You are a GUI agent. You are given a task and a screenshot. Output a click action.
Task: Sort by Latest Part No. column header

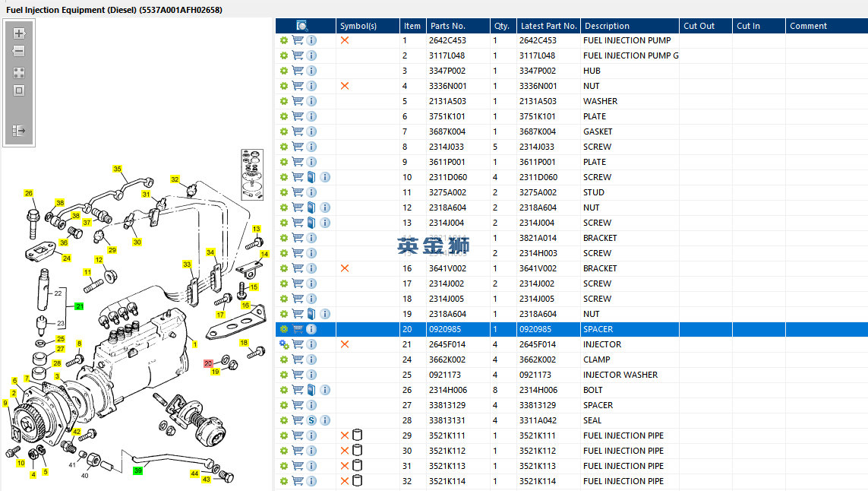pos(548,26)
